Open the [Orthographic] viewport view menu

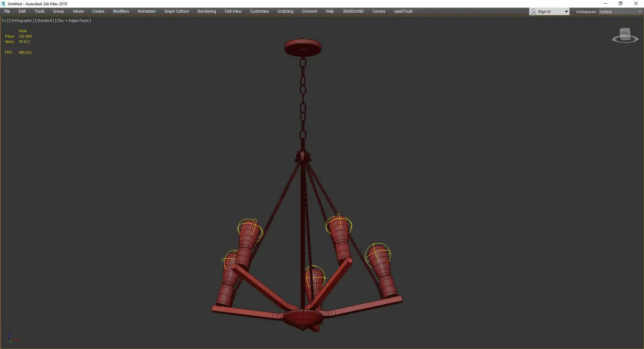pyautogui.click(x=21, y=20)
